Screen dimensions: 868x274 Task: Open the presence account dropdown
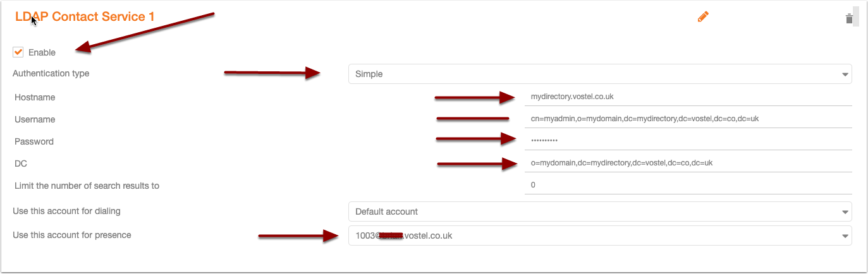[599, 235]
